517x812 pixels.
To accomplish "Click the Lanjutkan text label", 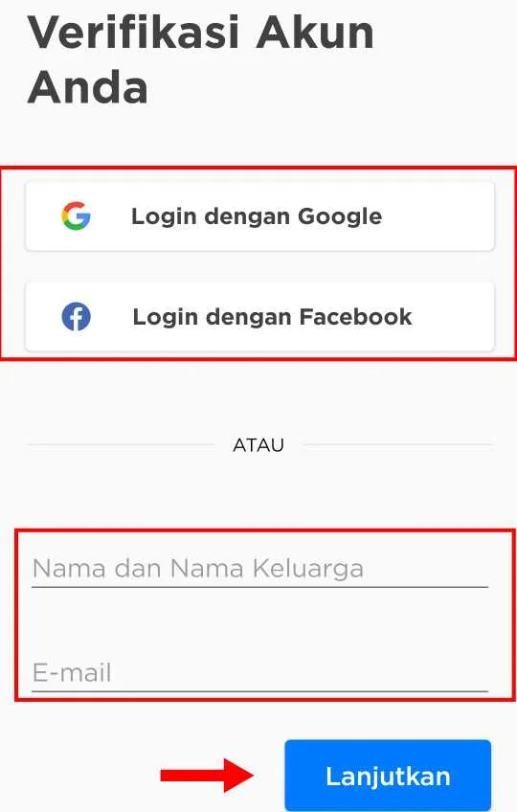I will pos(388,777).
